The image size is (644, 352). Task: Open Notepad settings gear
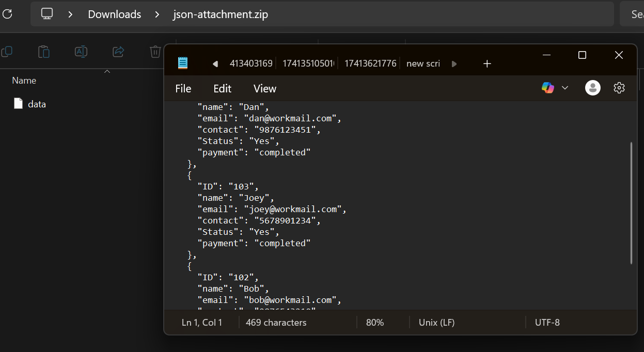click(x=619, y=88)
